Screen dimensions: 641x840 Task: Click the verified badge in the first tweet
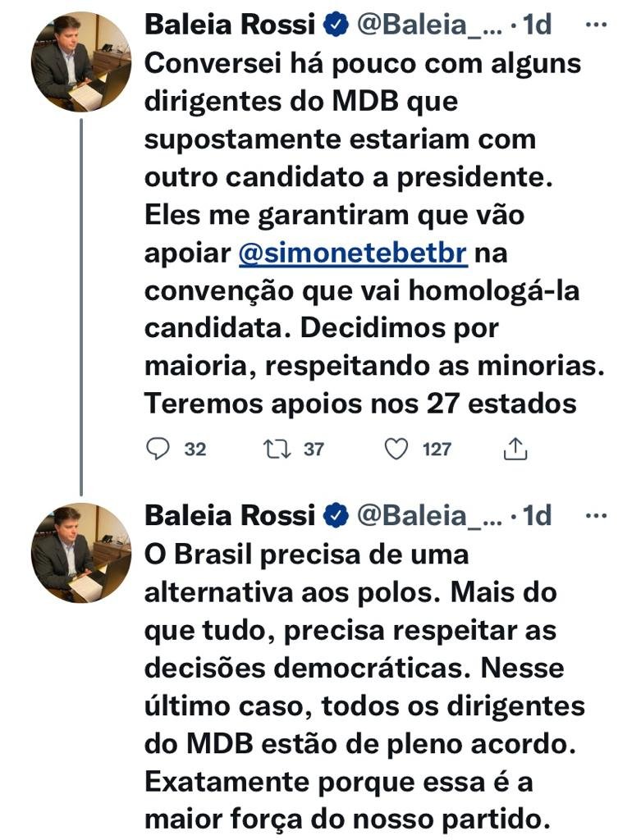pos(335,25)
